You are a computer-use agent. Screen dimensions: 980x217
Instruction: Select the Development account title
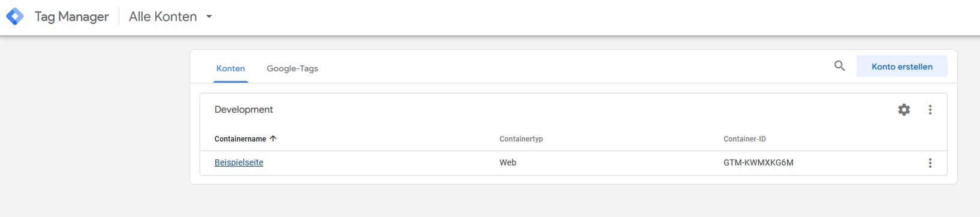click(244, 110)
